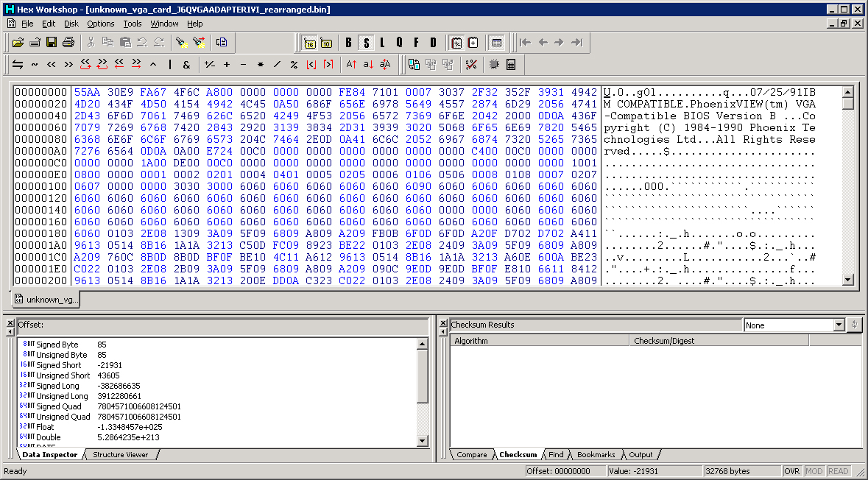This screenshot has height=480, width=868.
Task: Click the hex editor scrollbar down arrow
Action: tap(848, 280)
